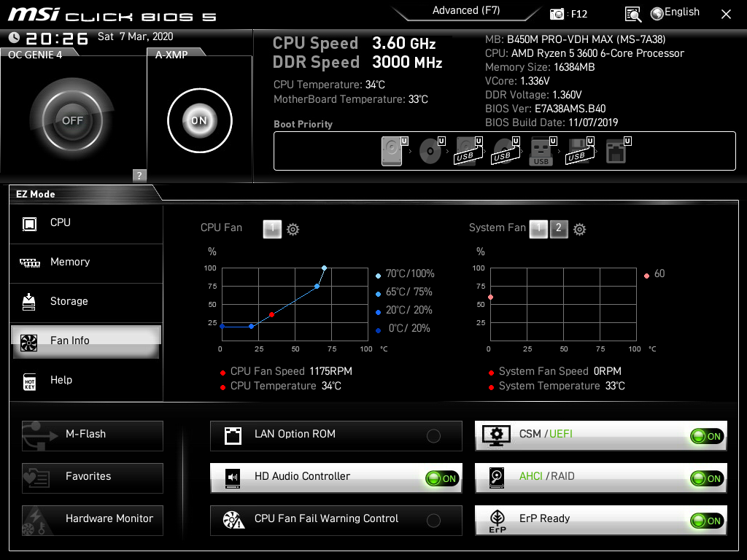Toggle the AHCI / RAID ON switch
Viewport: 747px width, 560px height.
coord(707,478)
